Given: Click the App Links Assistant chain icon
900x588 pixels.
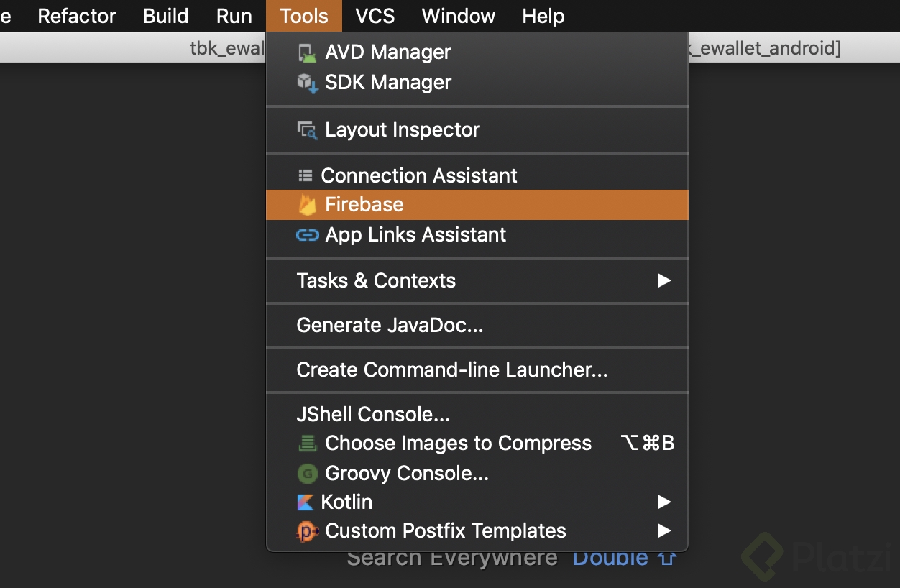Looking at the screenshot, I should 307,235.
